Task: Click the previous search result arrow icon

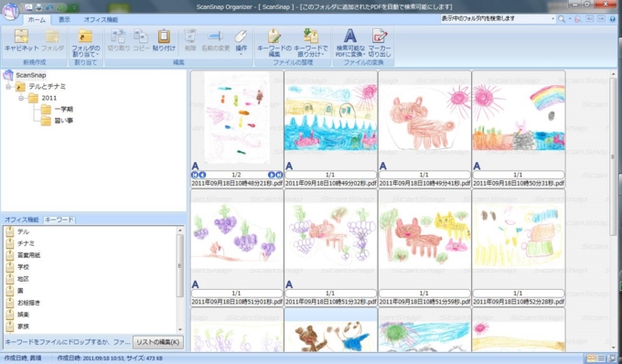Action: 589,19
